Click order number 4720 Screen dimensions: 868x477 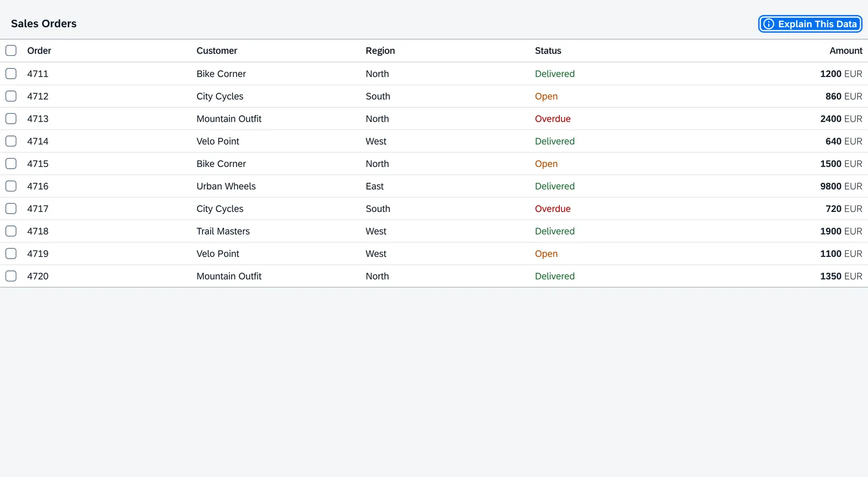(38, 276)
